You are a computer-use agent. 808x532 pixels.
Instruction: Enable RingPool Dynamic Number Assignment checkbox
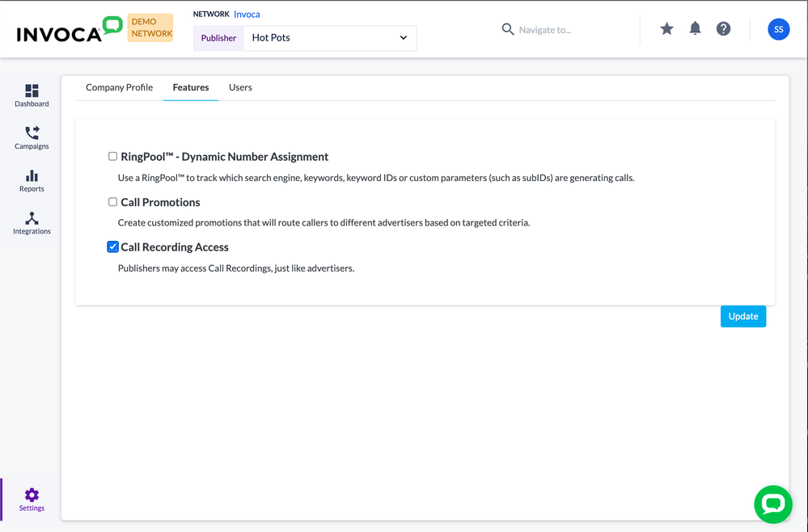(113, 156)
